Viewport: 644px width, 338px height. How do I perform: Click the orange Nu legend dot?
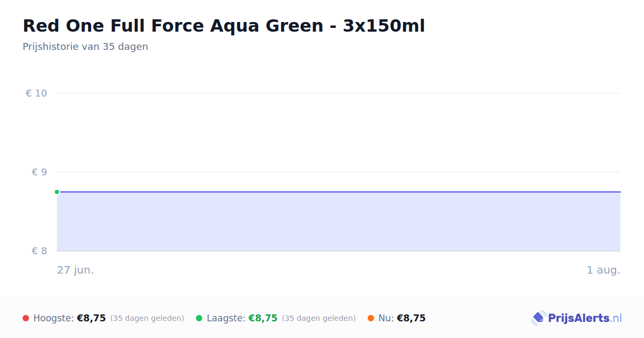tap(371, 318)
